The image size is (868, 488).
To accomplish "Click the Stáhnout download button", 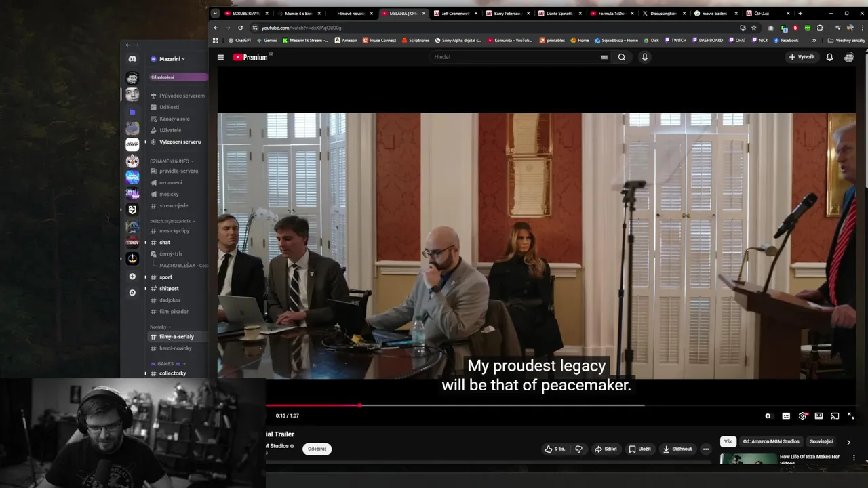I will (x=677, y=449).
